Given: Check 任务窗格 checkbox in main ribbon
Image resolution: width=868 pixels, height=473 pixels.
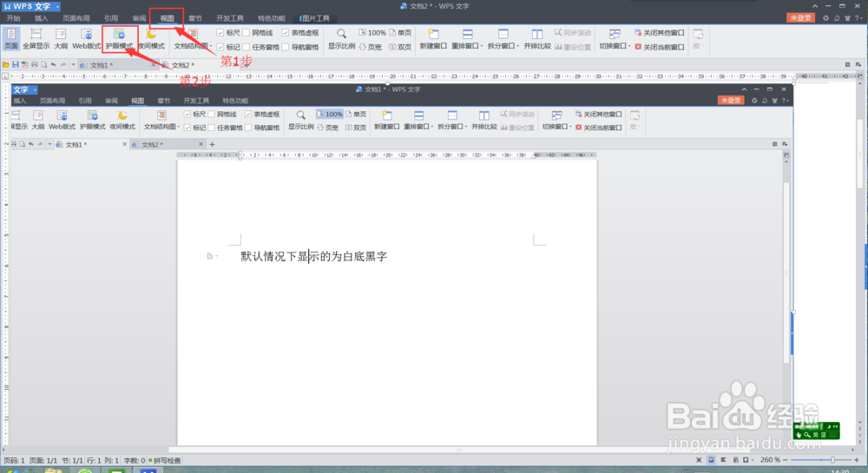Looking at the screenshot, I should (246, 47).
